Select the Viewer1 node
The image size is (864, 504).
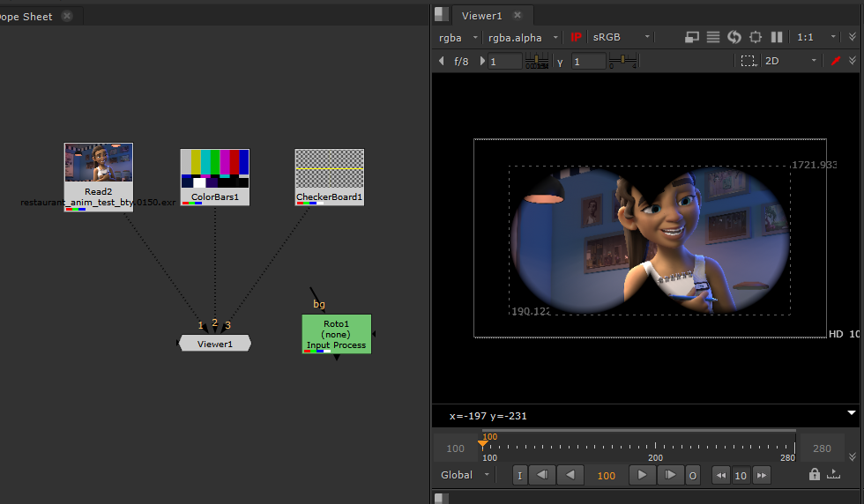[x=215, y=344]
